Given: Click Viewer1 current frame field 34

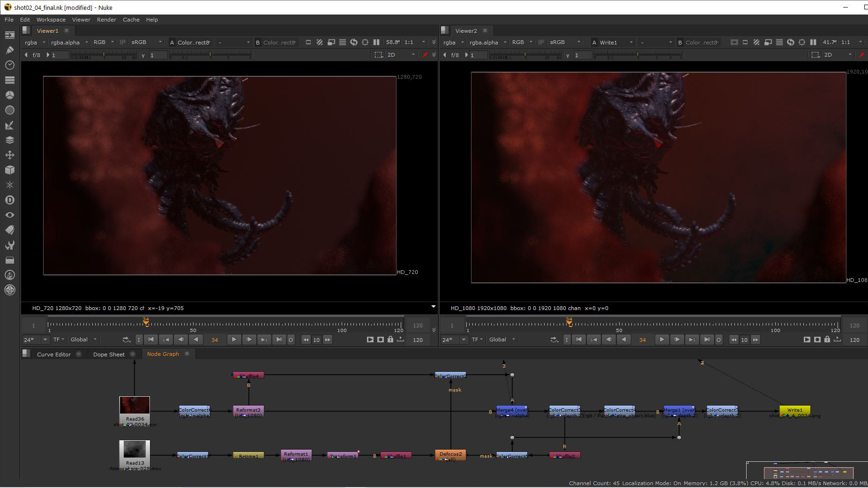Looking at the screenshot, I should coord(215,340).
